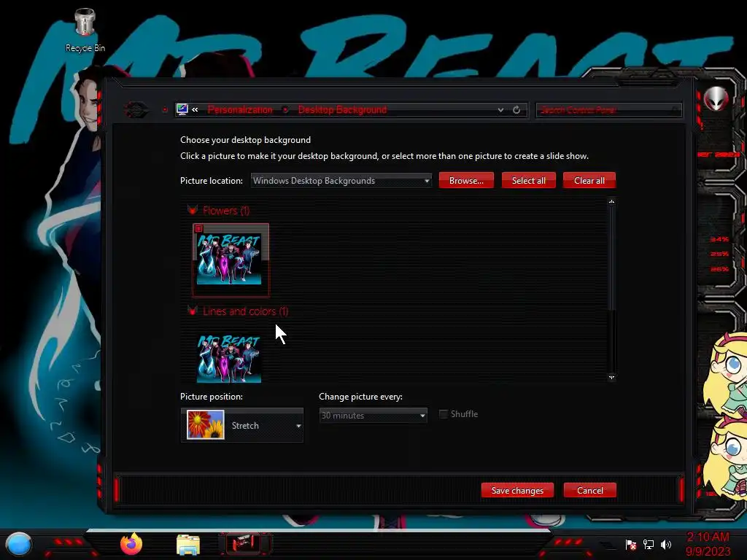
Task: Click the Select all button
Action: point(528,181)
